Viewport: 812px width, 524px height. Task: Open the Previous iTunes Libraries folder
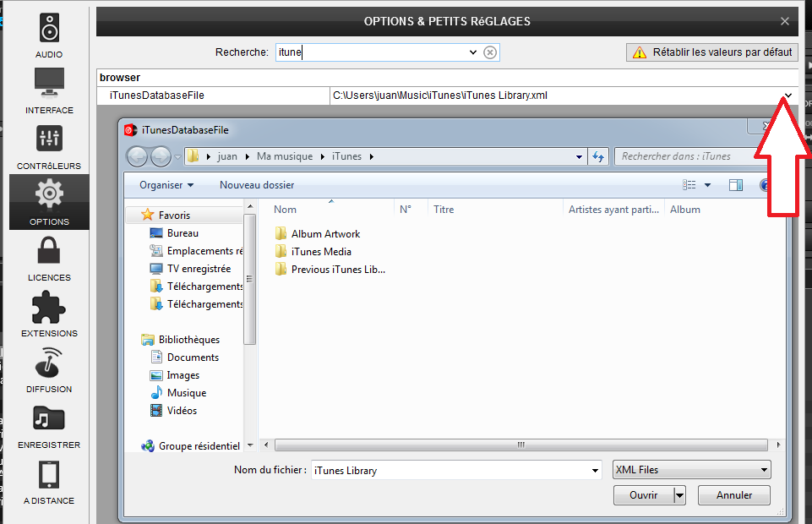tap(330, 270)
